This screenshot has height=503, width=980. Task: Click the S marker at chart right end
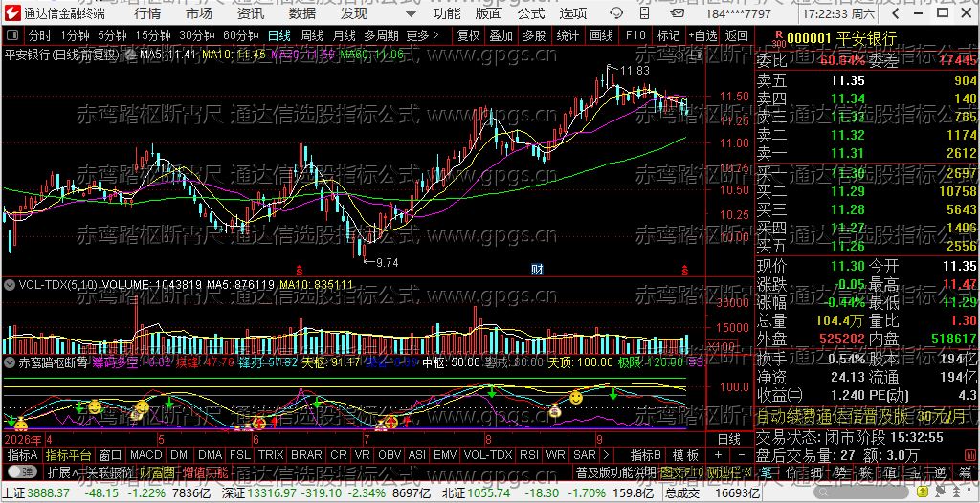pyautogui.click(x=685, y=270)
